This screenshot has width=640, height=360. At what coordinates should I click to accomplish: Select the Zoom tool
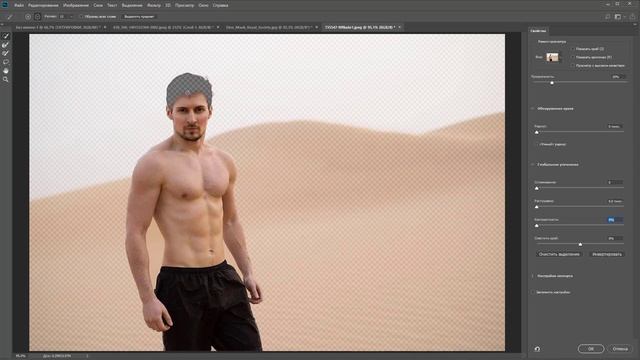(x=6, y=79)
